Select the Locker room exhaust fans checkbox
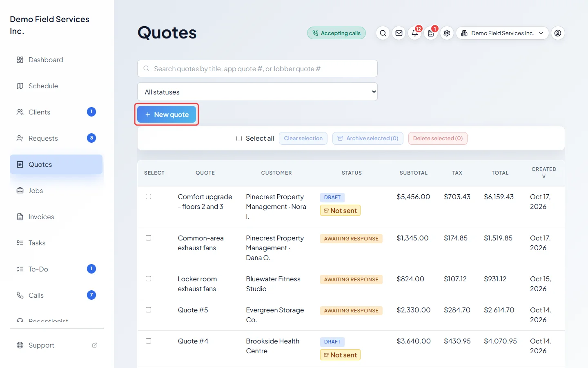 point(149,279)
